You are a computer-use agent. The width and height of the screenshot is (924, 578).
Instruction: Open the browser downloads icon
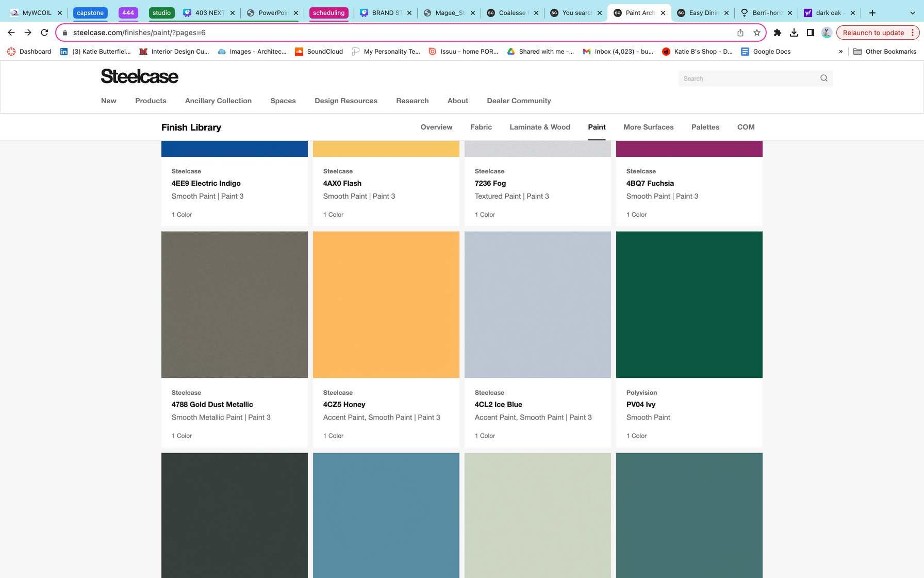click(x=794, y=33)
